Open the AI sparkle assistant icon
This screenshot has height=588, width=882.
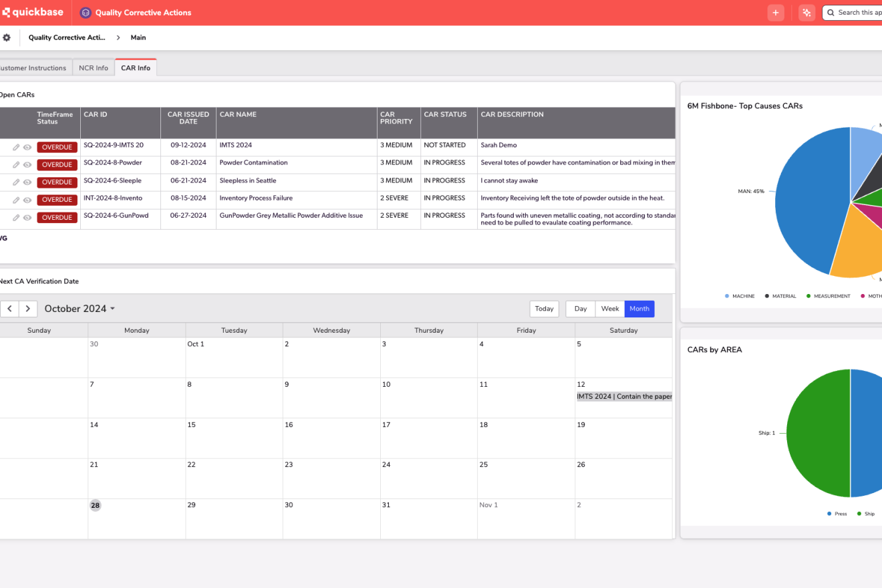coord(806,13)
